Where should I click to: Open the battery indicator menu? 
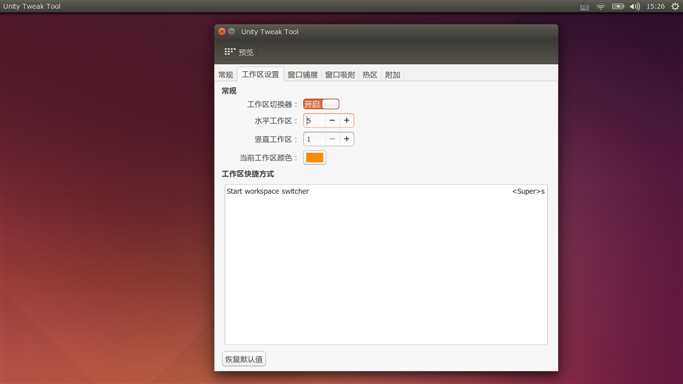pyautogui.click(x=618, y=7)
